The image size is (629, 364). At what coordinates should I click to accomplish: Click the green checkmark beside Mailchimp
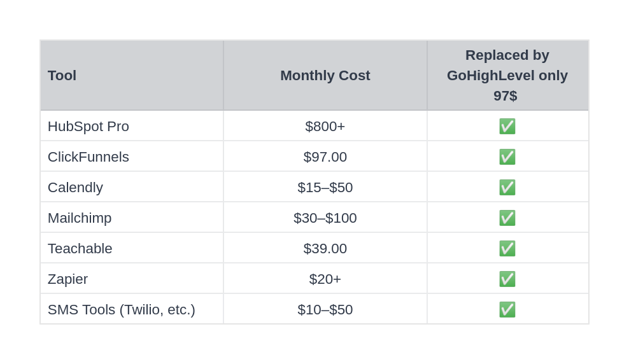click(x=507, y=218)
